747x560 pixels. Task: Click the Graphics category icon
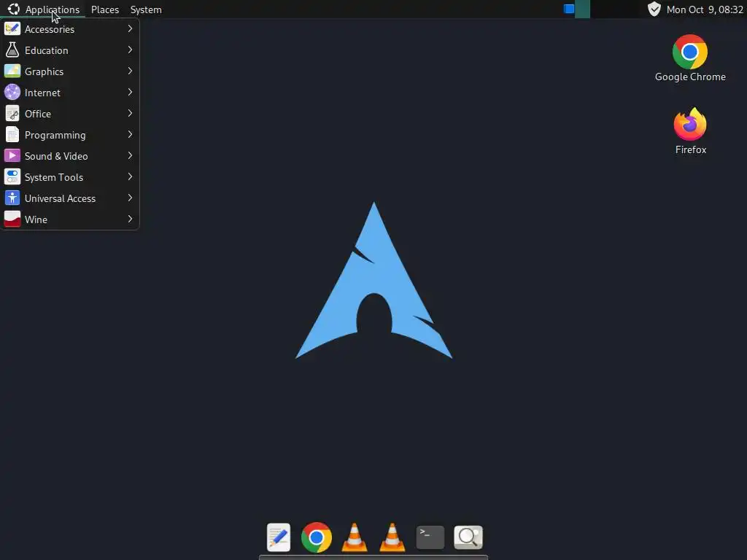pyautogui.click(x=12, y=71)
